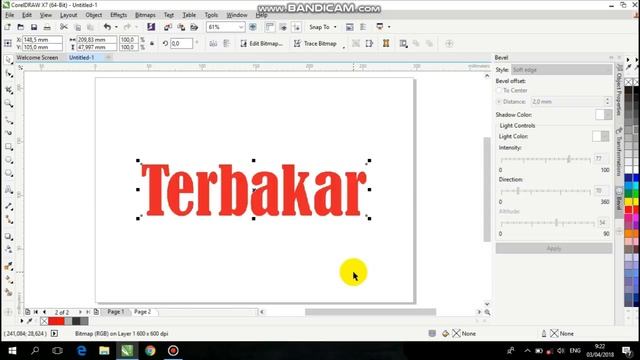Select the Rectangle tool in toolbox

[9, 147]
